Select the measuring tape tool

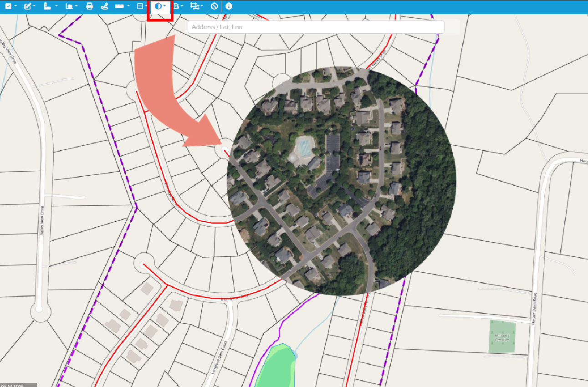[x=119, y=6]
